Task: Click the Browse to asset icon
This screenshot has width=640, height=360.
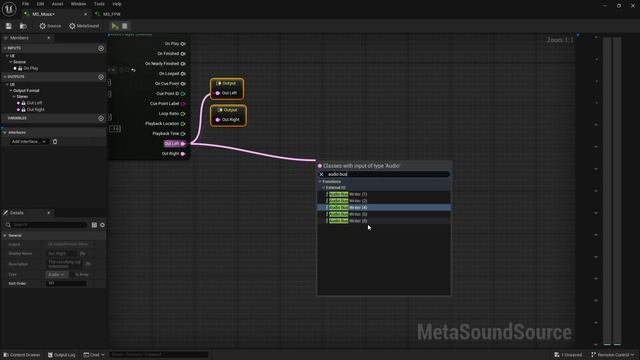Action: click(23, 26)
